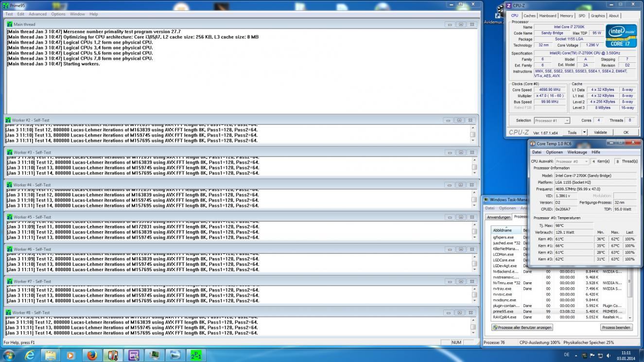Click the Windows Task-Manager title bar icon
The width and height of the screenshot is (644, 362).
click(486, 200)
